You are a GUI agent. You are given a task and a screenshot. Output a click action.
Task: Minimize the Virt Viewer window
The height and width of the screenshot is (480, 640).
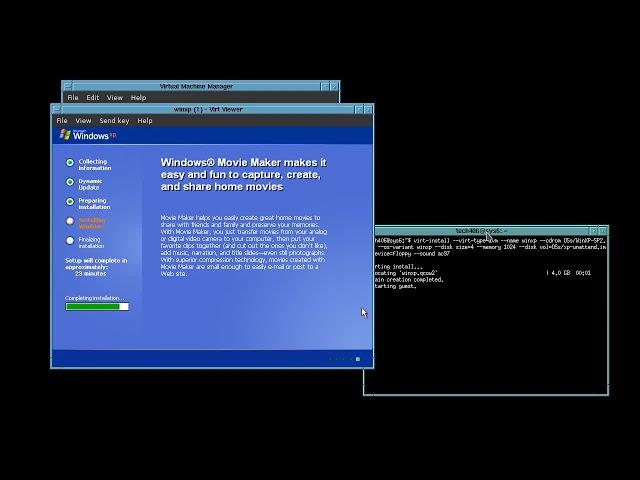point(359,109)
